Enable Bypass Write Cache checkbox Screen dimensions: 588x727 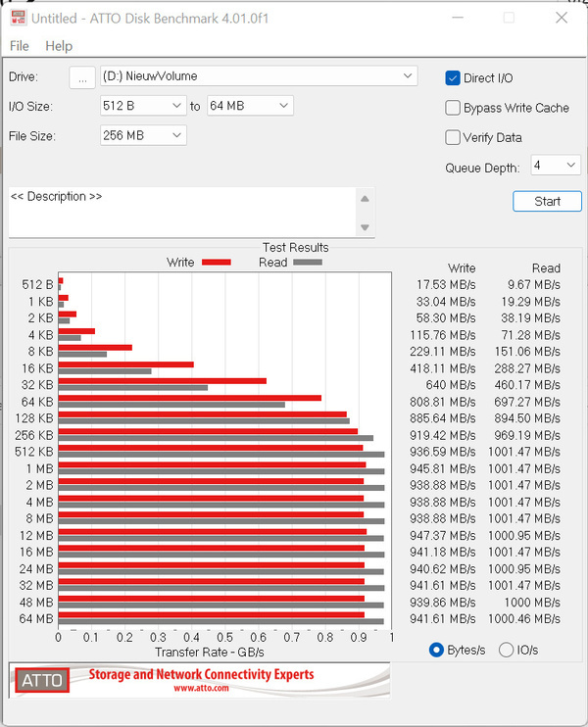tap(452, 108)
